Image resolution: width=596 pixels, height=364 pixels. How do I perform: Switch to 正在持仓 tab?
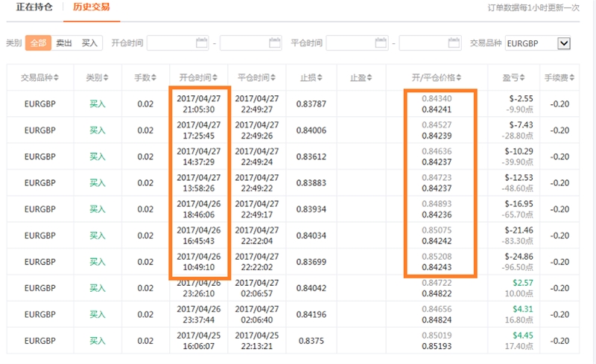point(34,7)
